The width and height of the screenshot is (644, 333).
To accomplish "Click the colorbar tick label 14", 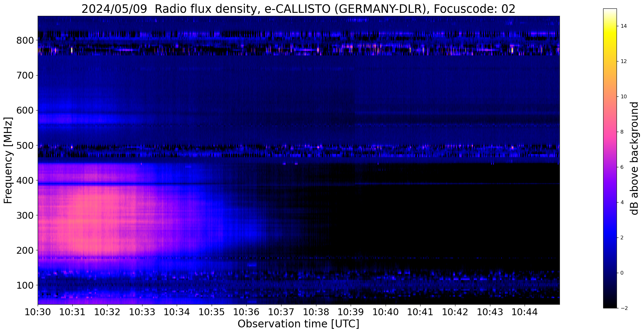I will [x=623, y=26].
